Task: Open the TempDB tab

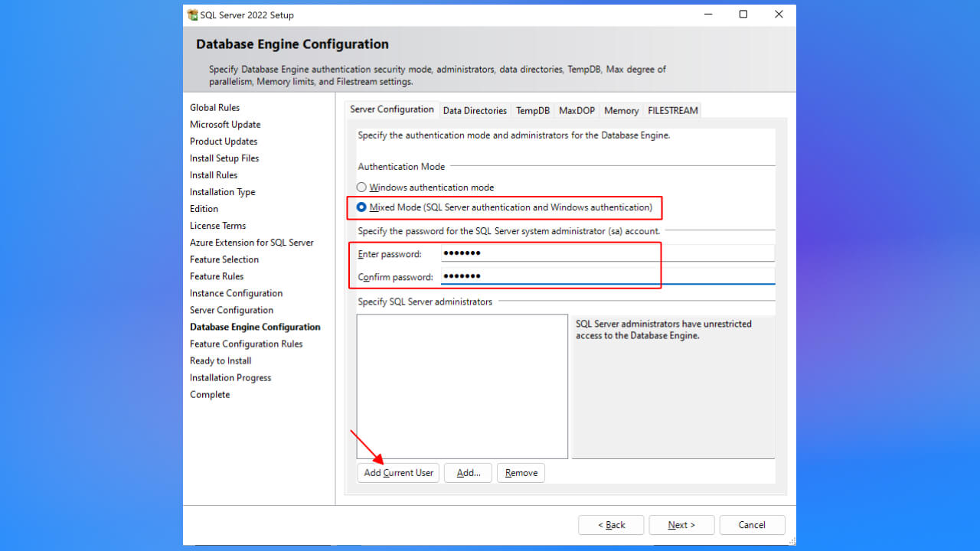Action: tap(533, 110)
